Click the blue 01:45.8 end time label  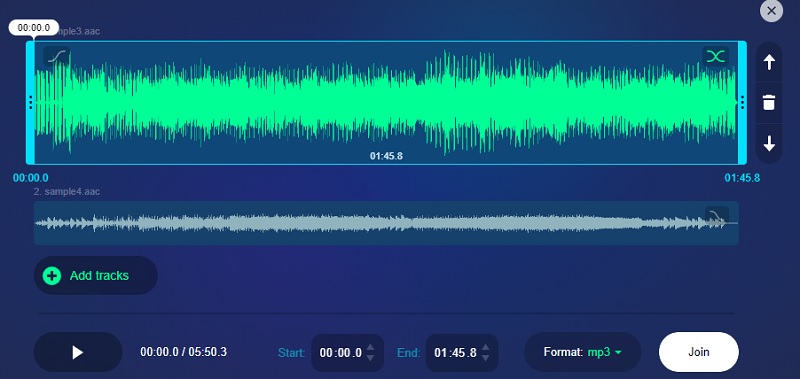tap(742, 178)
